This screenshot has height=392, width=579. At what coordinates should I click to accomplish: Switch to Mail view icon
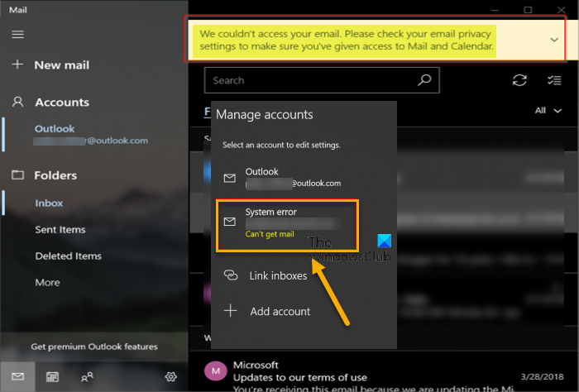tap(17, 376)
